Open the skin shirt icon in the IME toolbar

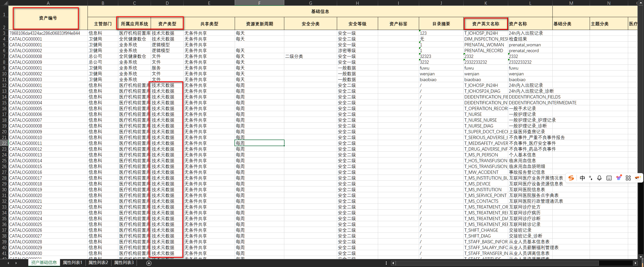tap(619, 178)
